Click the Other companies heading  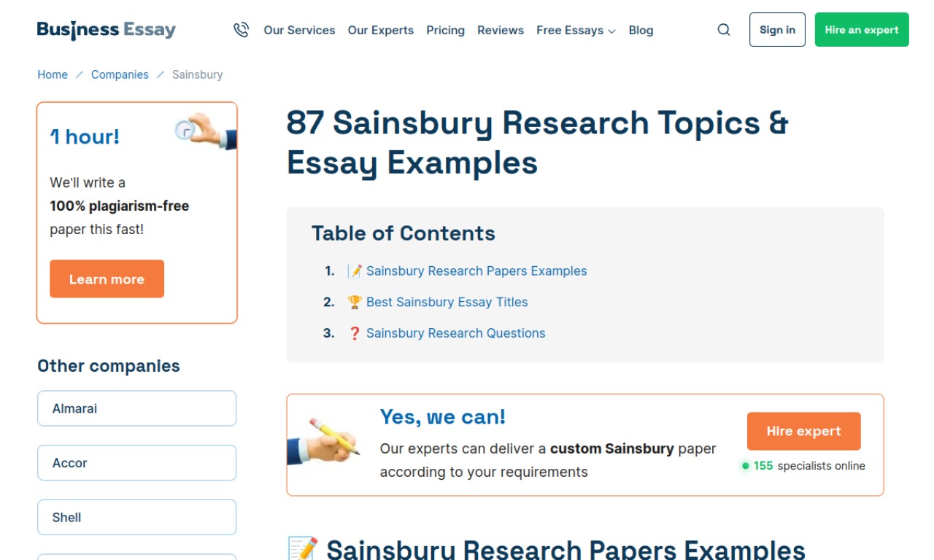[x=109, y=366]
